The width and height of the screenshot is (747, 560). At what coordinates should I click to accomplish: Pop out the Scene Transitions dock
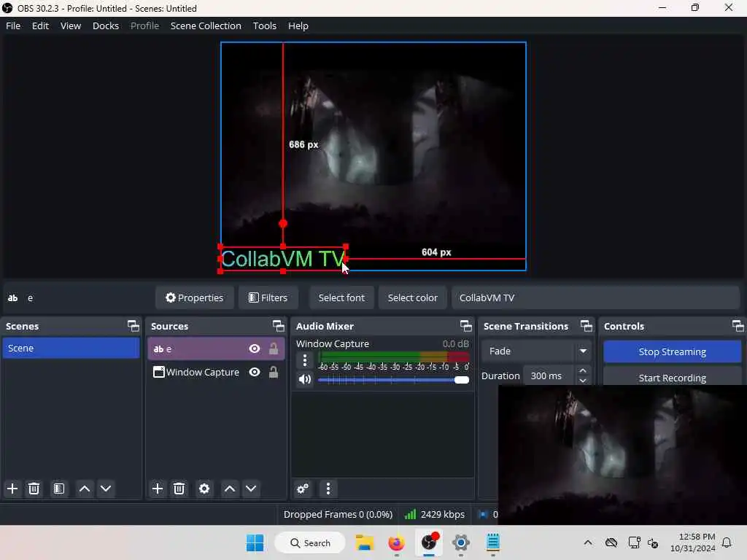(x=587, y=326)
